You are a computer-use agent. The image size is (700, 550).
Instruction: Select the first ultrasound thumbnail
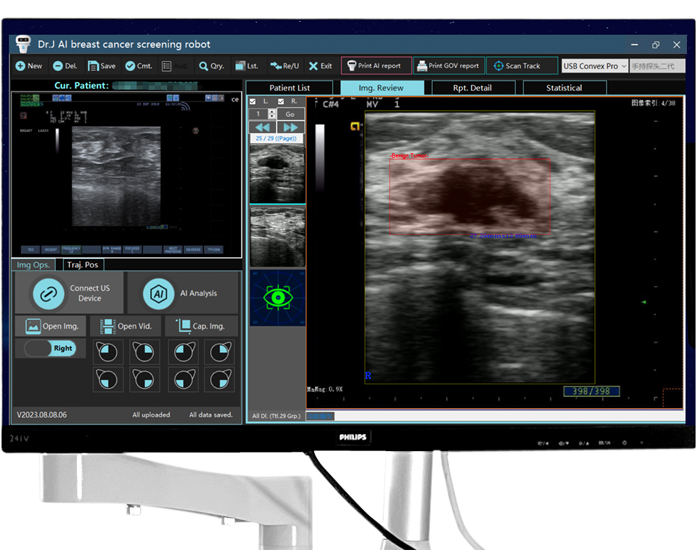275,173
